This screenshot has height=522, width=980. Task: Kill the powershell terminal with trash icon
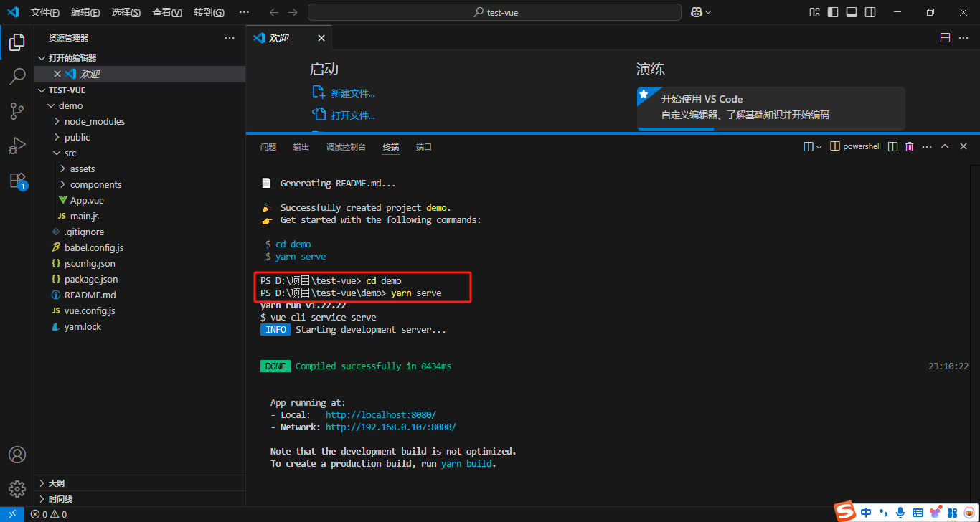(909, 146)
